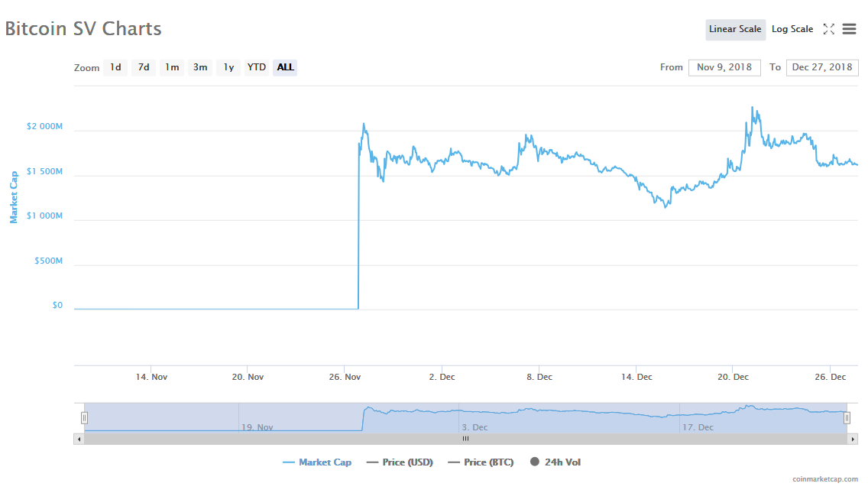Image resolution: width=868 pixels, height=493 pixels.
Task: Edit the To date field
Action: (822, 67)
